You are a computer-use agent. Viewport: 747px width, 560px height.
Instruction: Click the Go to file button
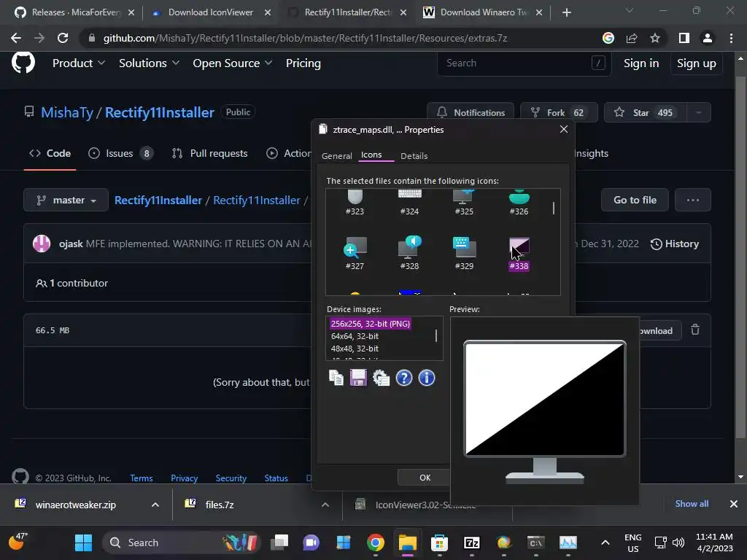click(x=635, y=200)
